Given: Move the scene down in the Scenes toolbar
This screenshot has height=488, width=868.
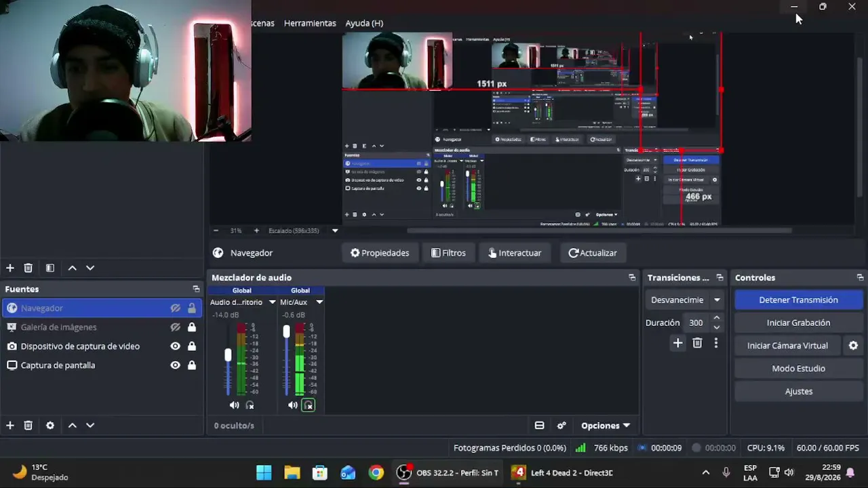Looking at the screenshot, I should [90, 268].
